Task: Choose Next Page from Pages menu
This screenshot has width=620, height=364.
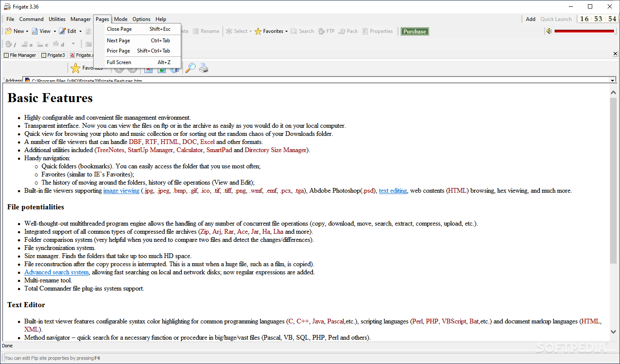Action: 143,41
